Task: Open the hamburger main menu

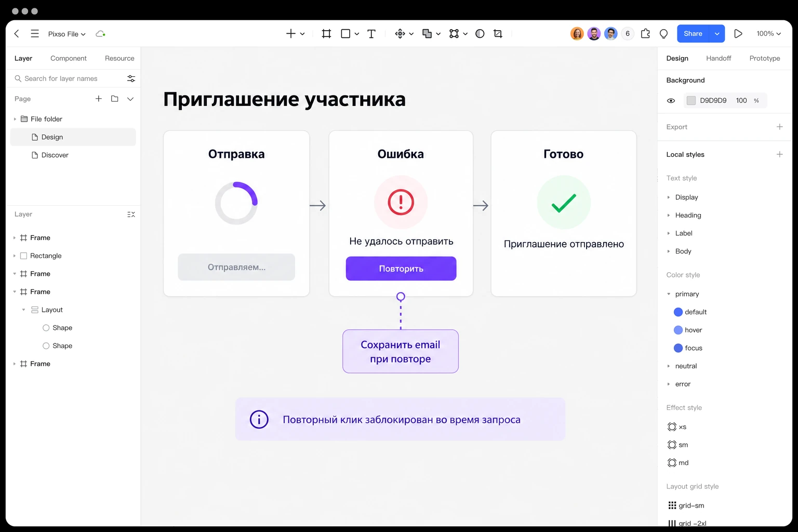Action: [35, 34]
